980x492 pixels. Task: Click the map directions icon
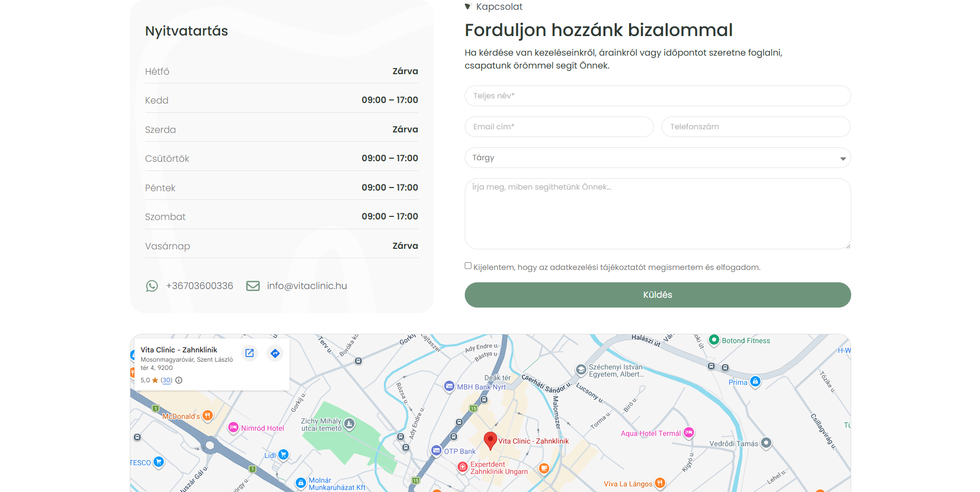275,353
